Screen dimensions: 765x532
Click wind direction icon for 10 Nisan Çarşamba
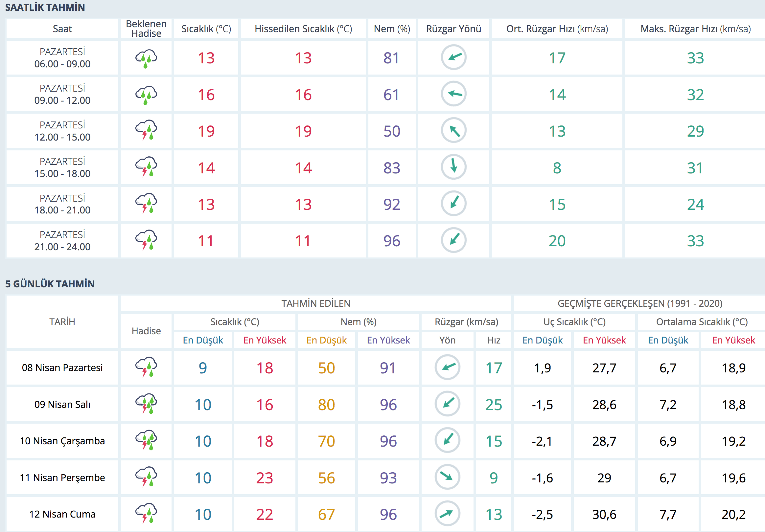[x=447, y=440]
